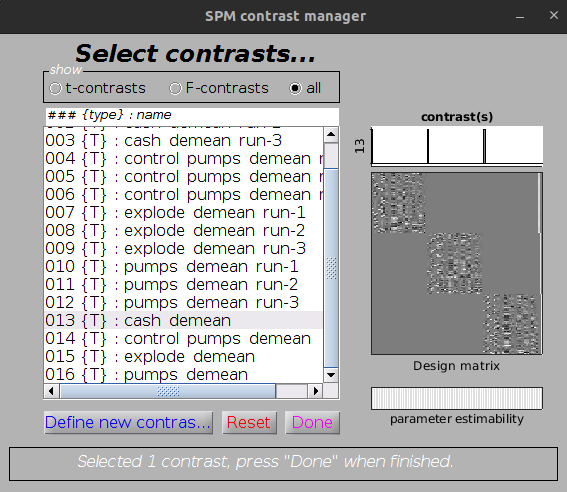567x492 pixels.
Task: Select contrast 006 control pumps demean
Action: [x=183, y=194]
